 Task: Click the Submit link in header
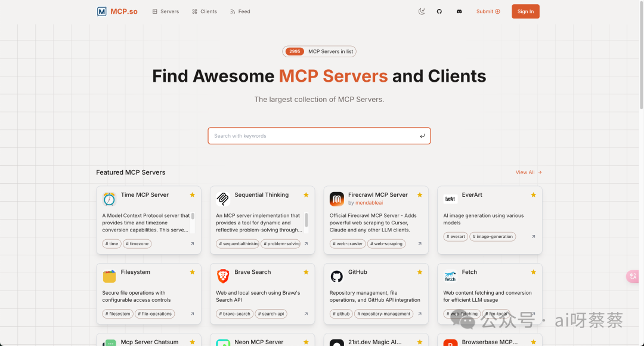(x=488, y=11)
